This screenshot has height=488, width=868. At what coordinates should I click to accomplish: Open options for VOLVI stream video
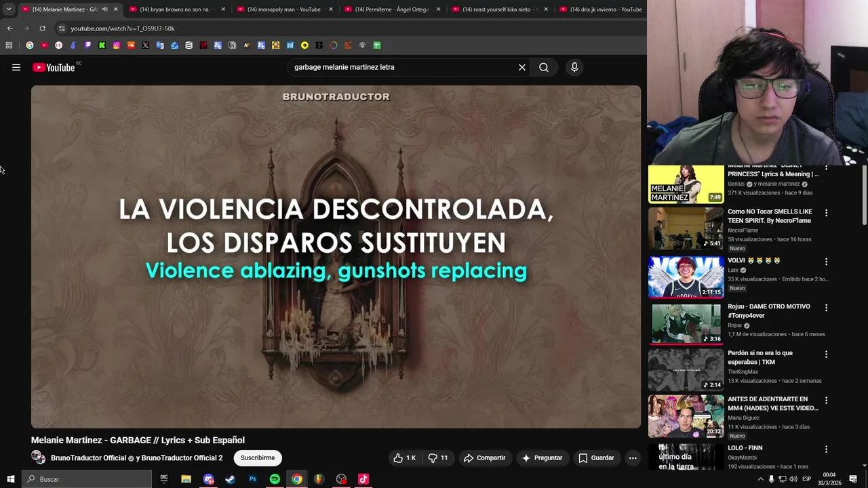tap(826, 262)
